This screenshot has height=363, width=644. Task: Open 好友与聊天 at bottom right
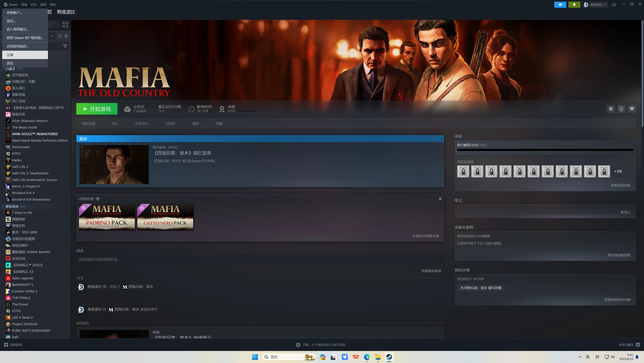tap(629, 345)
